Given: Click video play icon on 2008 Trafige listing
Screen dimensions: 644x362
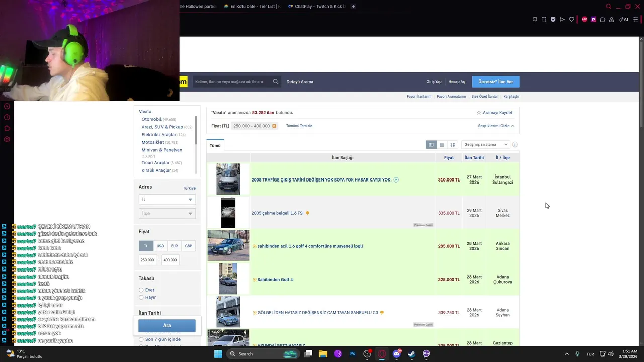Looking at the screenshot, I should pyautogui.click(x=396, y=179).
